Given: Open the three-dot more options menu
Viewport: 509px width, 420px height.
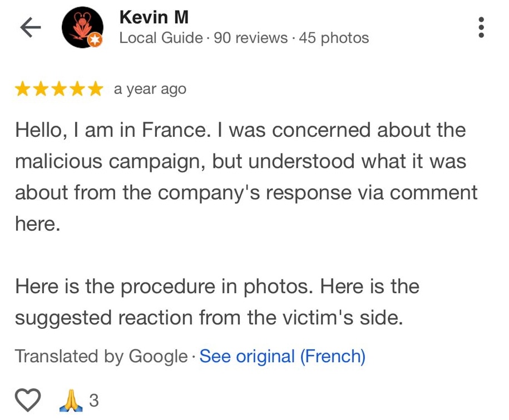Looking at the screenshot, I should pyautogui.click(x=481, y=27).
